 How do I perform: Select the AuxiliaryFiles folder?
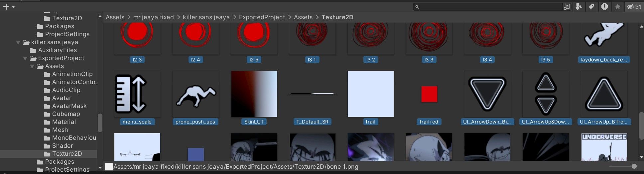tap(53, 50)
